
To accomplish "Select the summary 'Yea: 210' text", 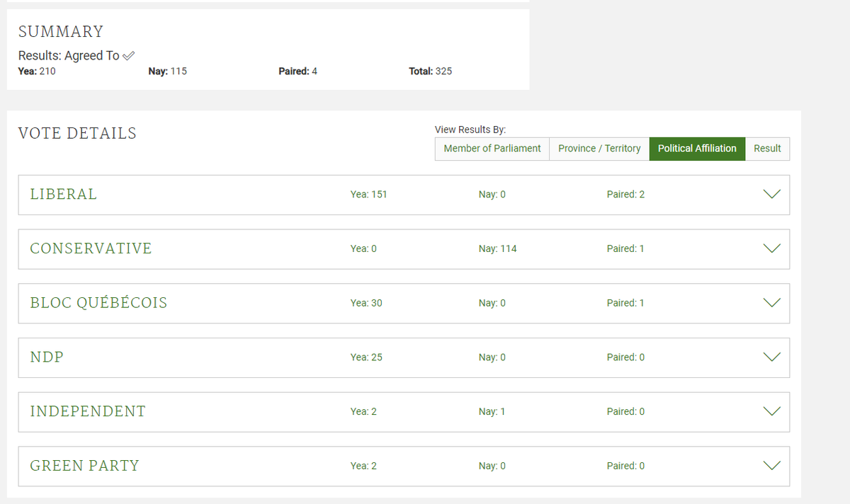I will (x=37, y=71).
